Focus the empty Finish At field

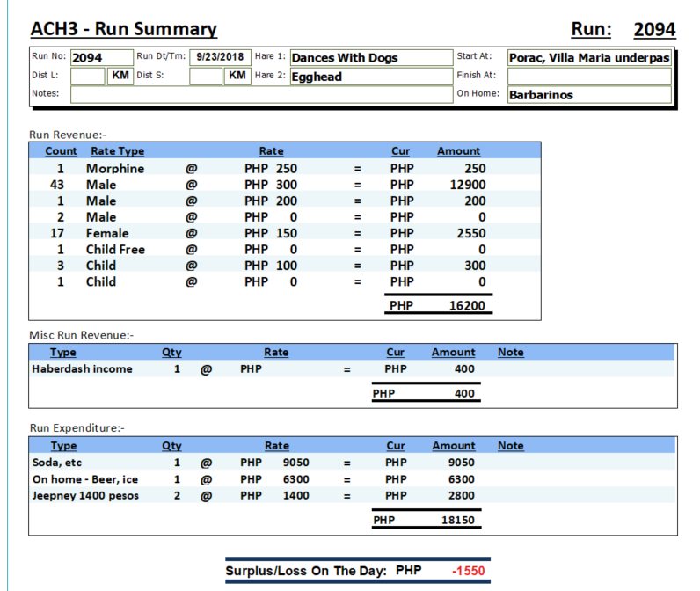click(589, 76)
